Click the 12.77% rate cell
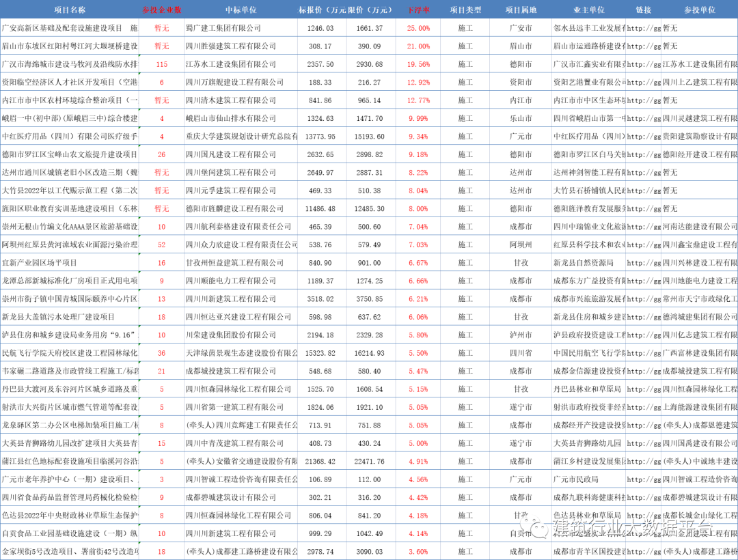The height and width of the screenshot is (560, 738). point(418,100)
